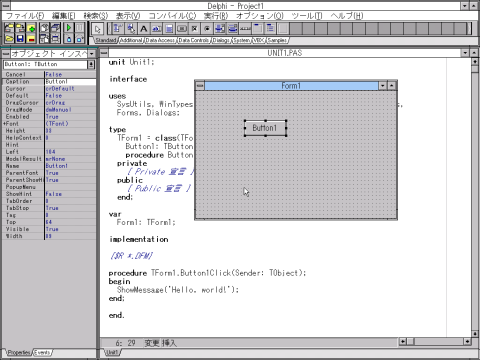Pick the ScrollBar component

pos(245,29)
